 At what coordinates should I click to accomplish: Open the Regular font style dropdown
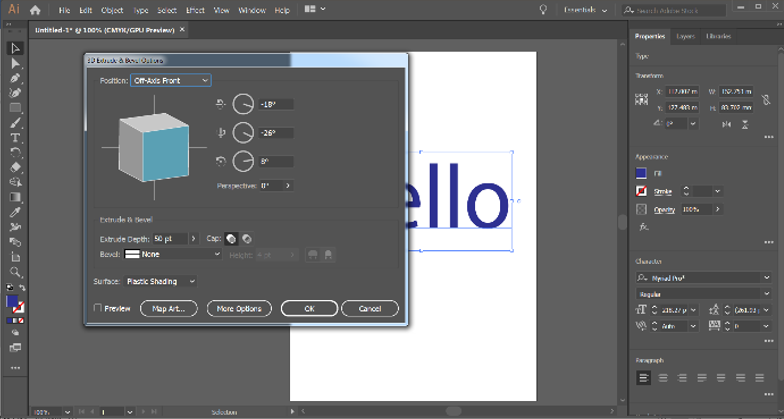pos(766,294)
